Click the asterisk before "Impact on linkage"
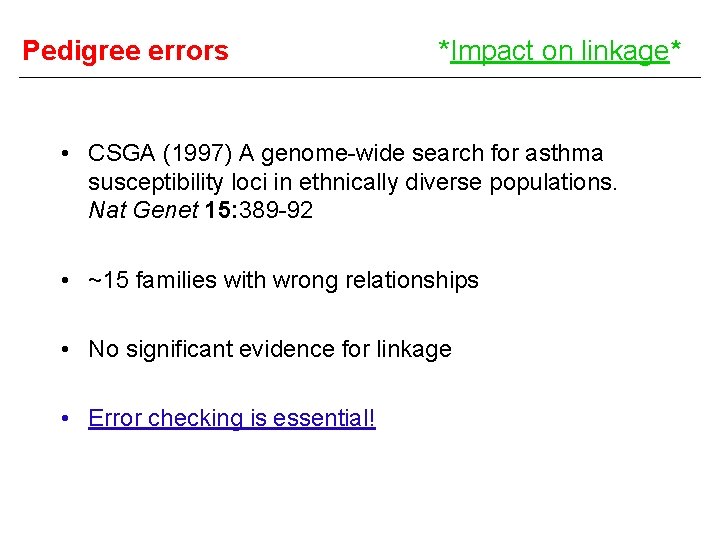This screenshot has width=720, height=540. click(x=444, y=46)
